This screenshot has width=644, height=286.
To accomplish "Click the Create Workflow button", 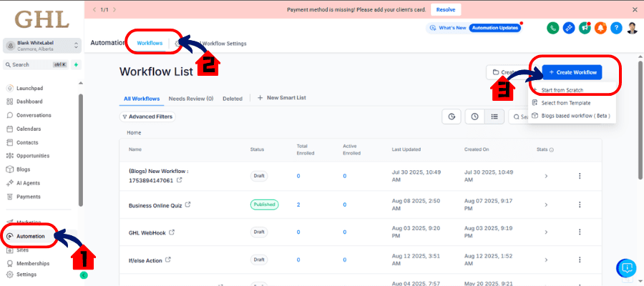I will point(572,72).
